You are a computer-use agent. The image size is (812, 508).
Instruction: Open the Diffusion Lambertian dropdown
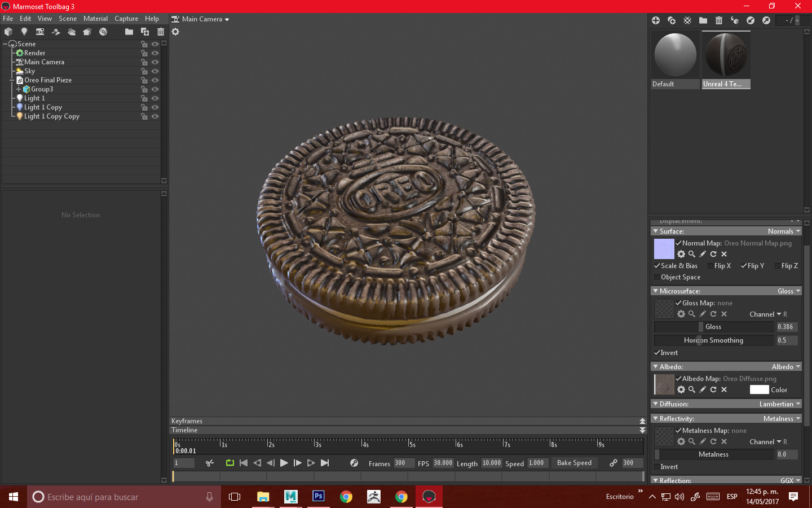tap(780, 404)
